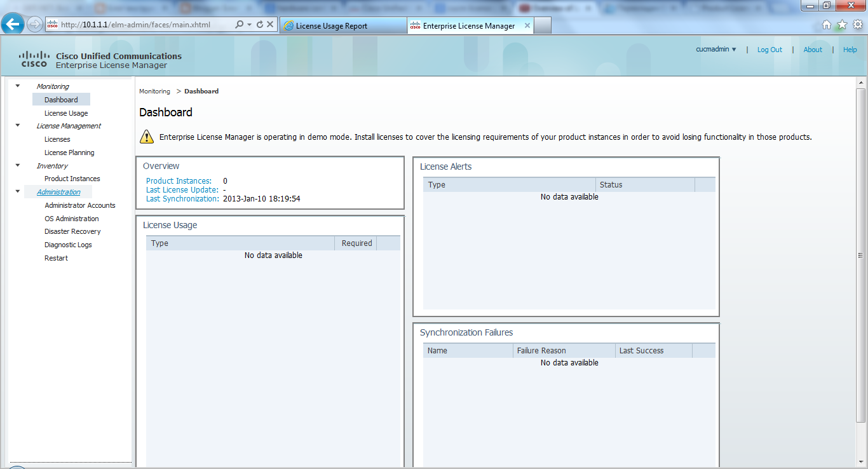Open the browser Home icon
This screenshot has width=868, height=469.
click(827, 25)
